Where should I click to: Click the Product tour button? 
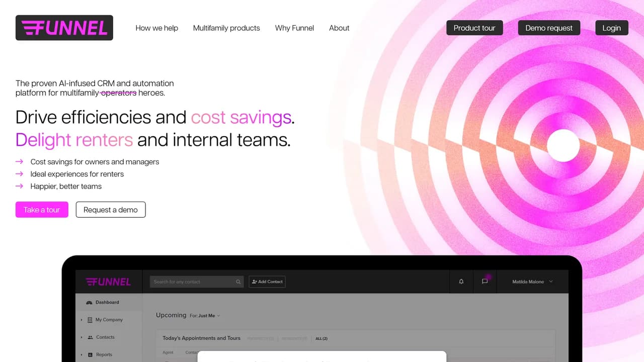click(474, 28)
